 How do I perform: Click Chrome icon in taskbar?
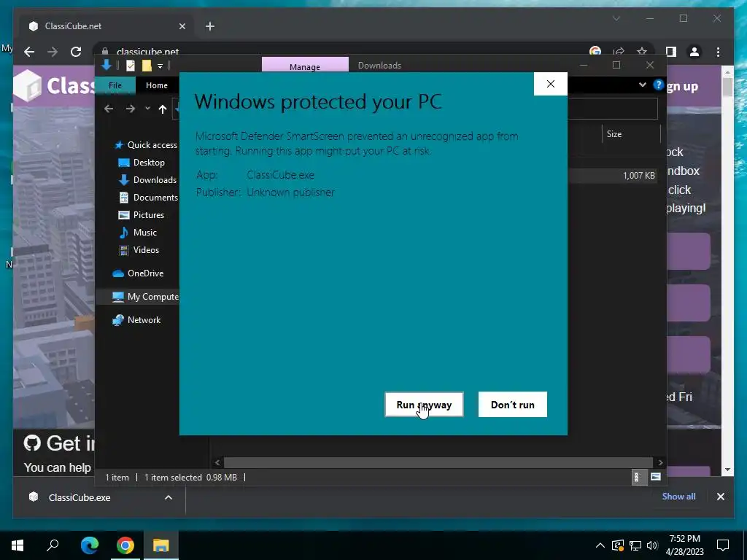(x=125, y=545)
